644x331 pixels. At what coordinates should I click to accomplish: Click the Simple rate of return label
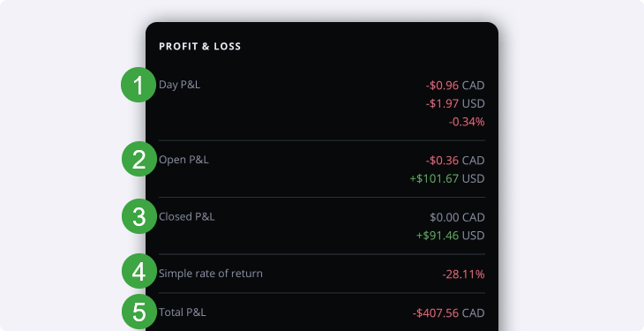[x=211, y=274]
